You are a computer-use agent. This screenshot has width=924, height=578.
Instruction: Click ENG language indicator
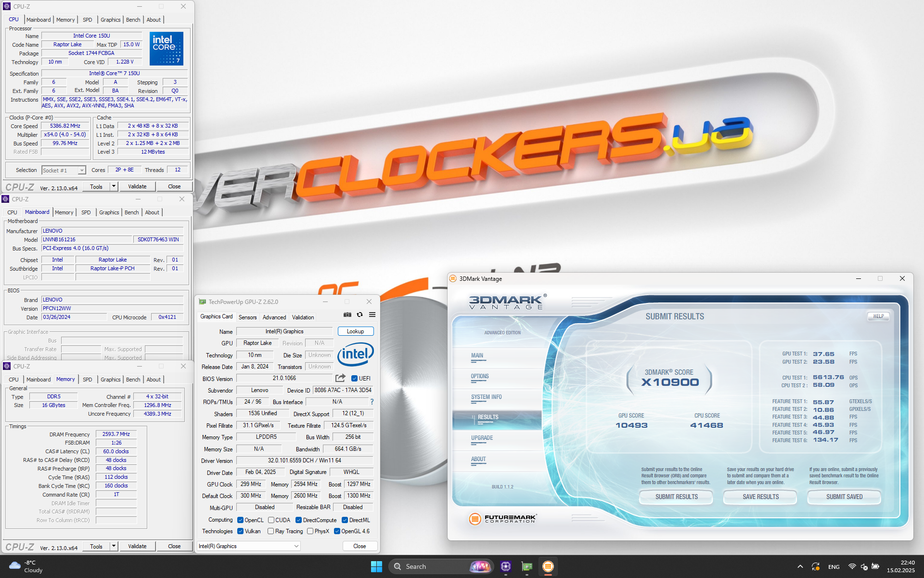(834, 567)
